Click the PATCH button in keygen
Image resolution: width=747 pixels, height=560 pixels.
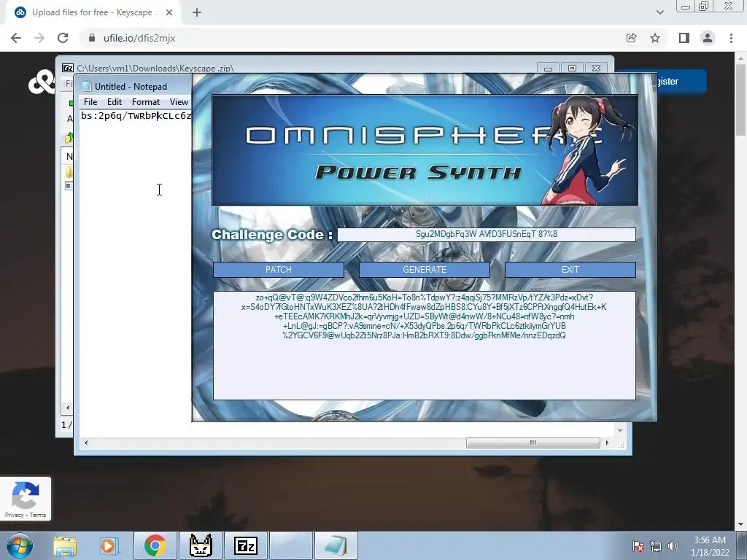[x=278, y=270]
